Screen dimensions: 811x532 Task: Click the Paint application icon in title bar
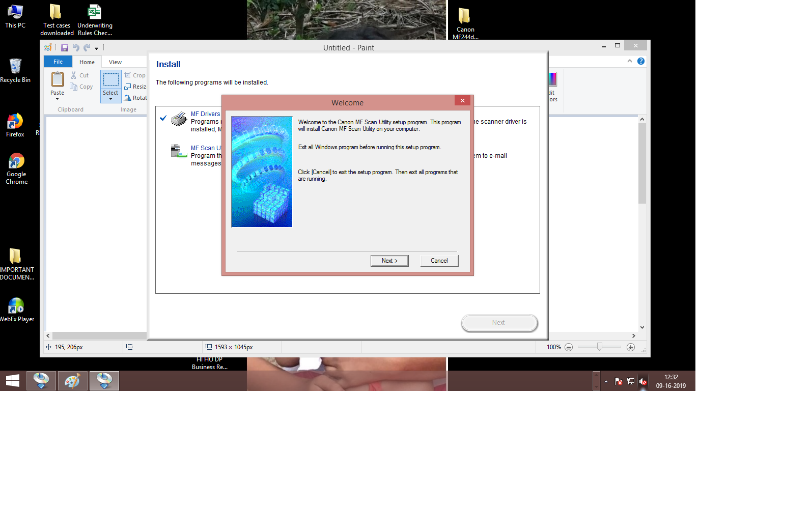pyautogui.click(x=48, y=48)
